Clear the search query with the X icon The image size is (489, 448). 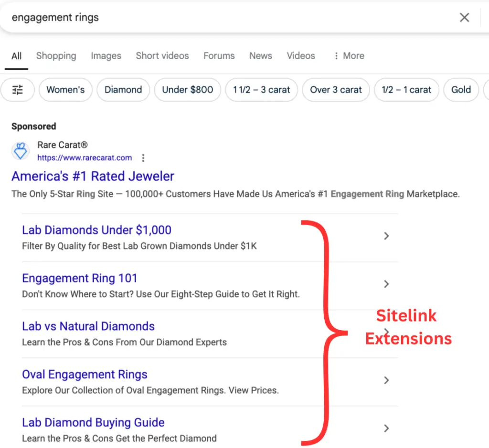tap(464, 17)
